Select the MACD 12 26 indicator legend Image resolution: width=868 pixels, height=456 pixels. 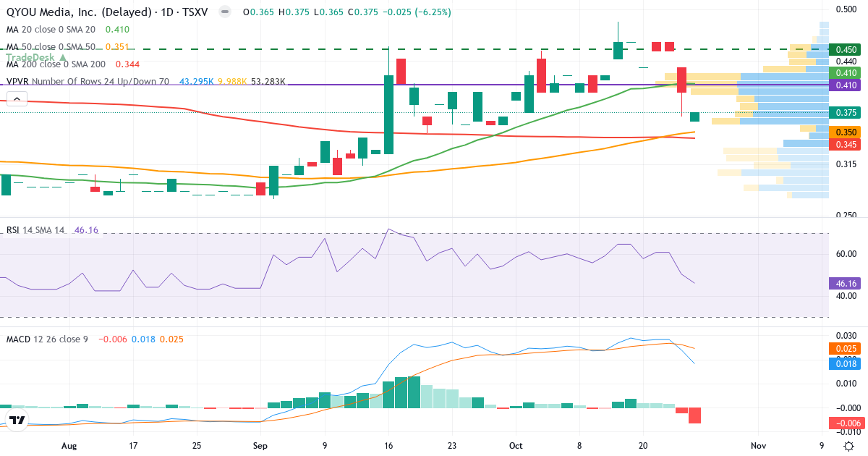tap(47, 339)
